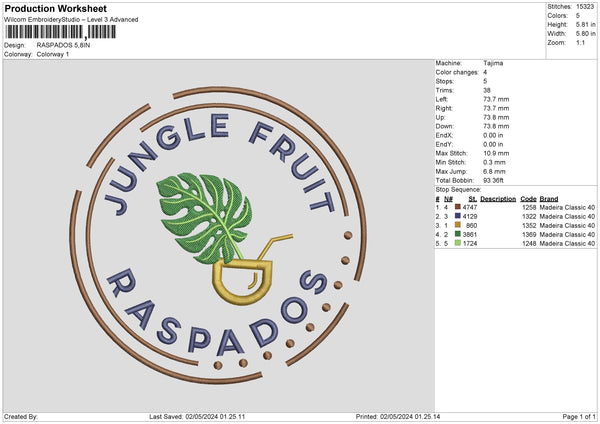The image size is (600, 424).
Task: Click the 'Last Saved: 02/05/2024 01.25.11' text
Action: click(197, 416)
